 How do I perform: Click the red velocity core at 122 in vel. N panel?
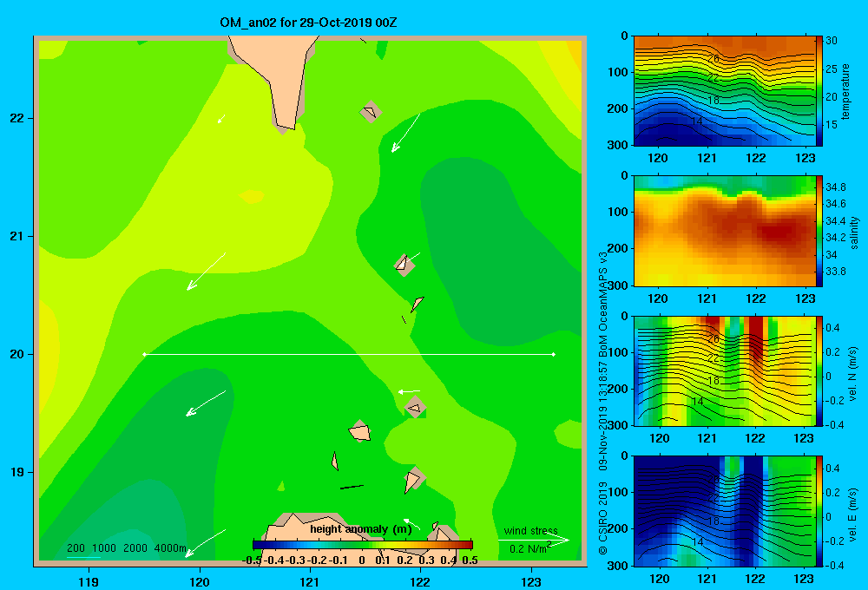pyautogui.click(x=756, y=338)
